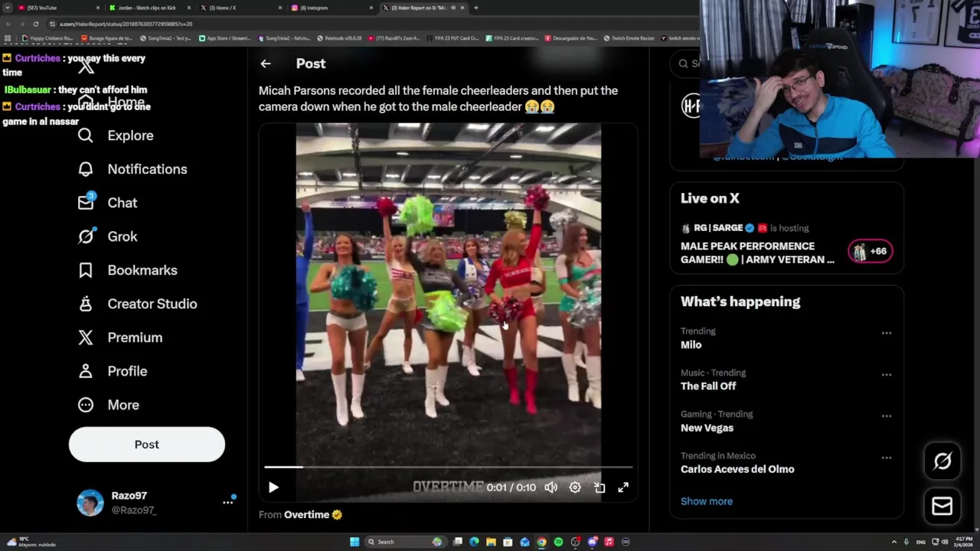Open X Premium from sidebar
The height and width of the screenshot is (551, 980).
119,337
